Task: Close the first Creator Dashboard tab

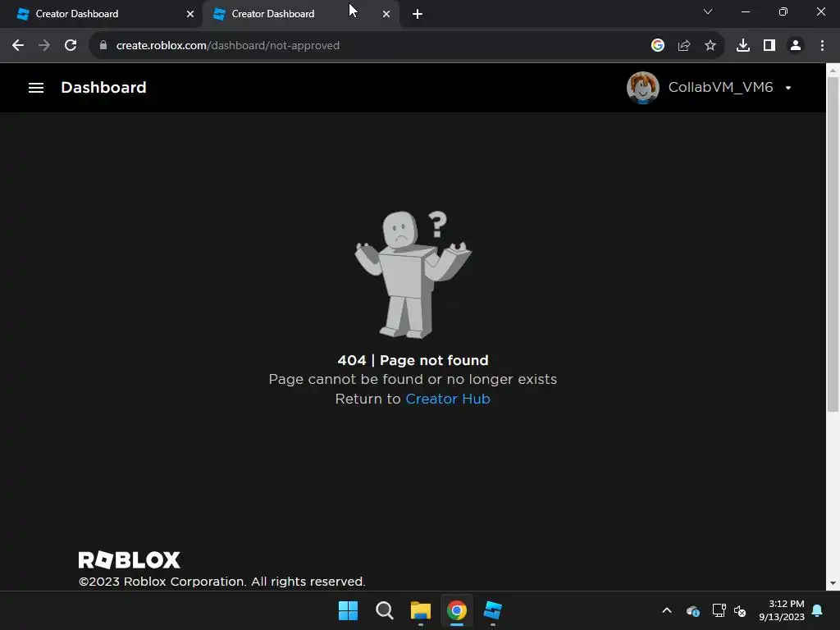Action: pyautogui.click(x=189, y=14)
